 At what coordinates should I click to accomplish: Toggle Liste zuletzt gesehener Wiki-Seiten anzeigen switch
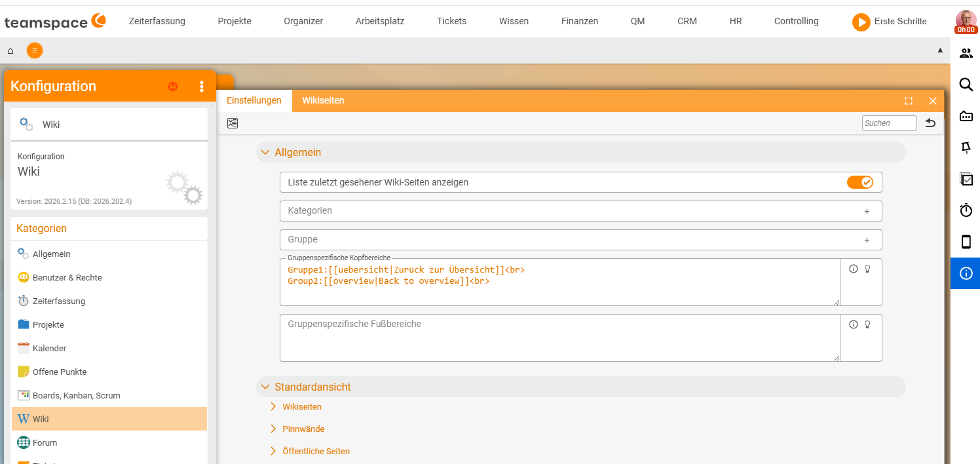click(x=860, y=182)
